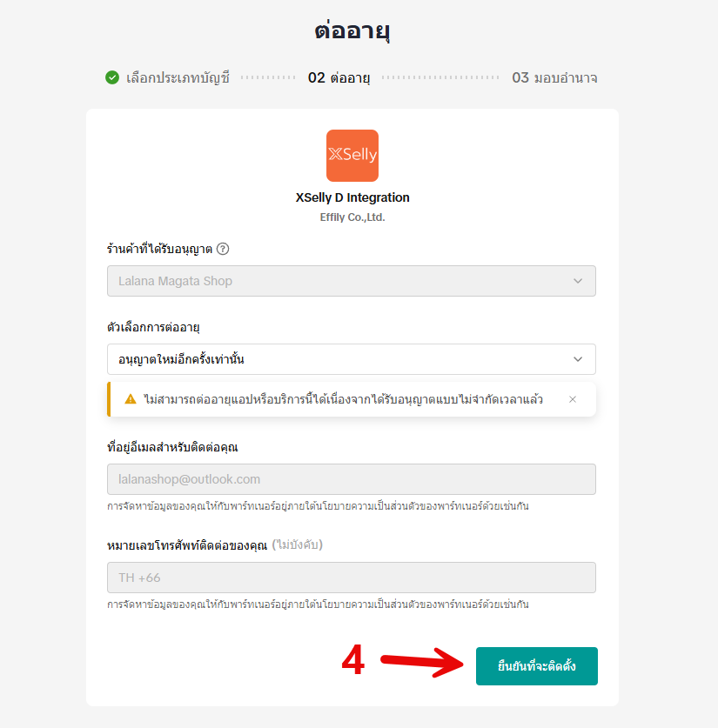Click the lalanashop@outlook.com email field
Image resolution: width=718 pixels, height=728 pixels.
point(351,479)
